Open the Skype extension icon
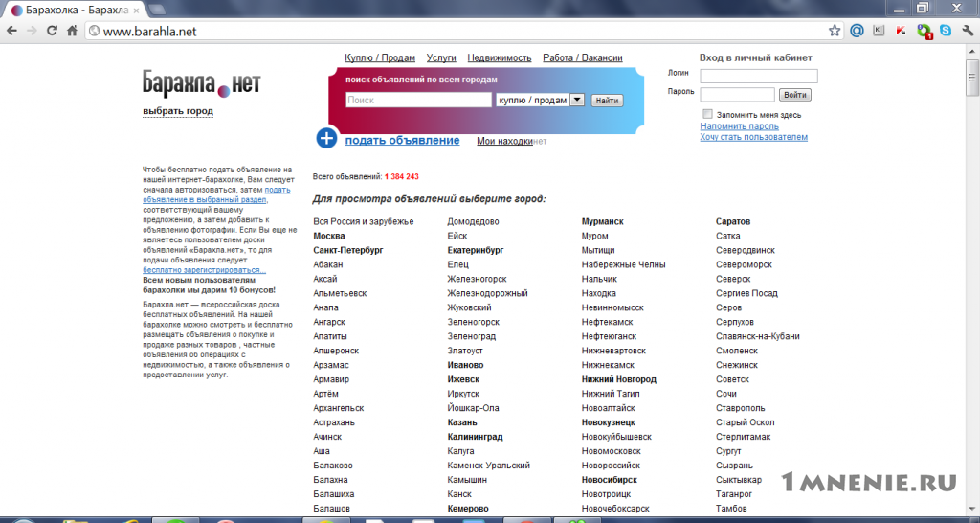The width and height of the screenshot is (980, 523). [x=946, y=30]
